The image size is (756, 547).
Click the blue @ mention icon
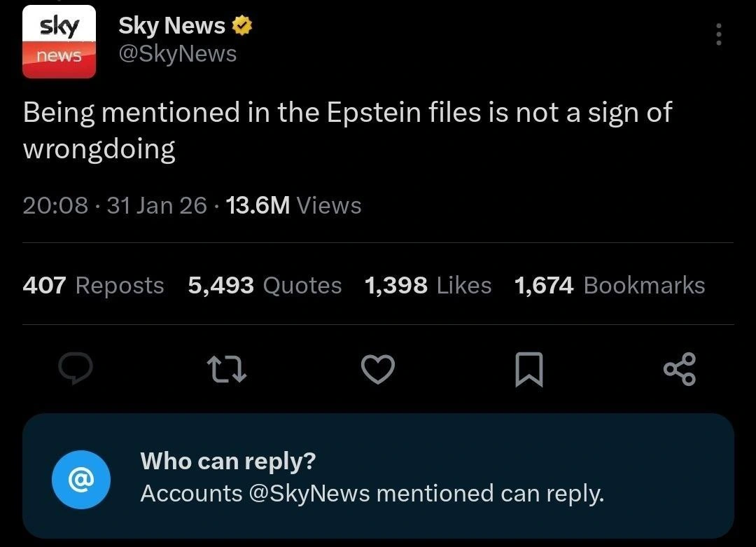point(80,479)
